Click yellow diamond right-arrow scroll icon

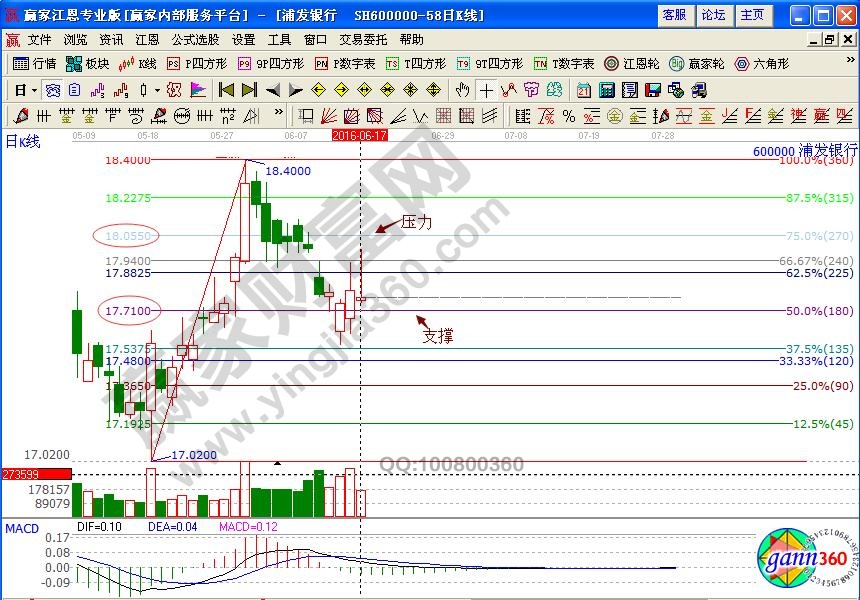coord(341,90)
